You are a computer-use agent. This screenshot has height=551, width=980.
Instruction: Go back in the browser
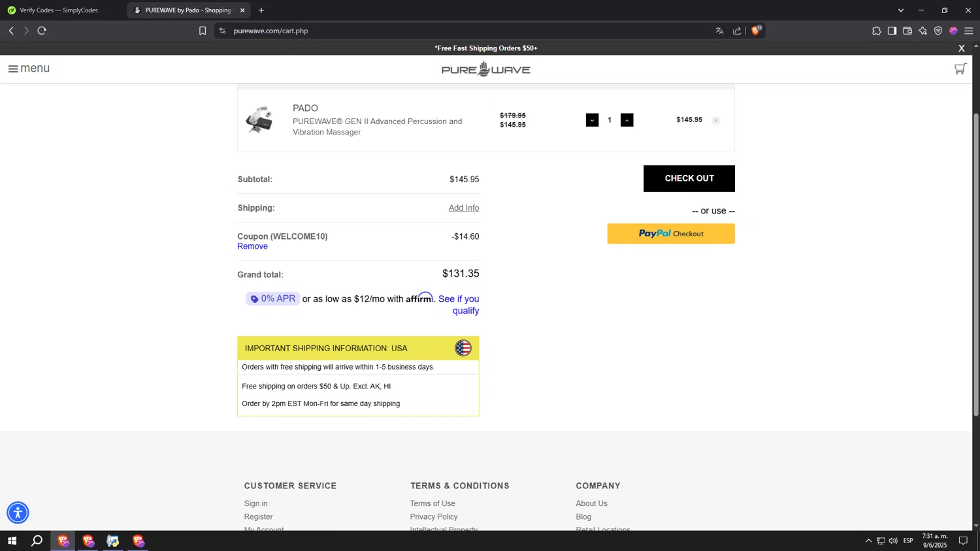pyautogui.click(x=11, y=31)
